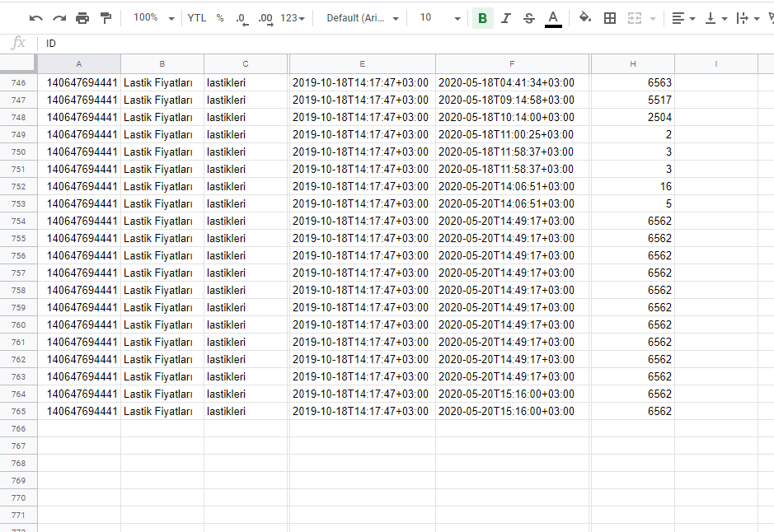Viewport: 774px width, 532px height.
Task: Select column A header
Action: coord(79,63)
